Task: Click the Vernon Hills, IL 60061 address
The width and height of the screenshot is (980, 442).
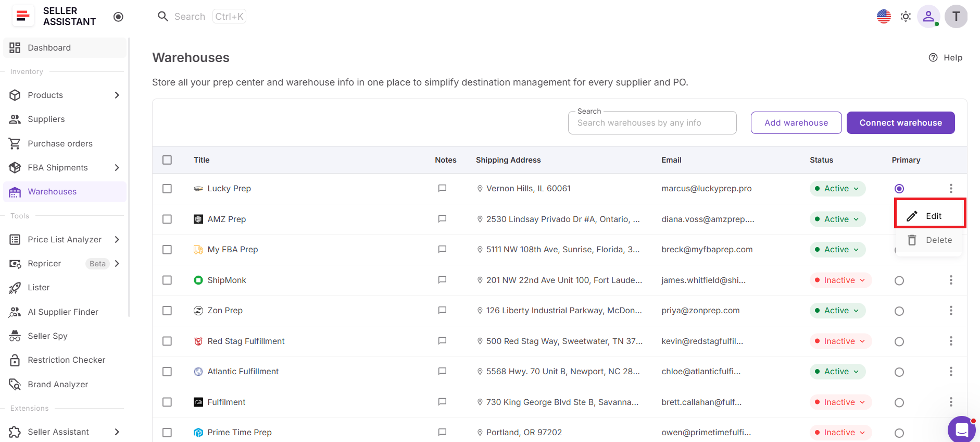Action: tap(529, 189)
